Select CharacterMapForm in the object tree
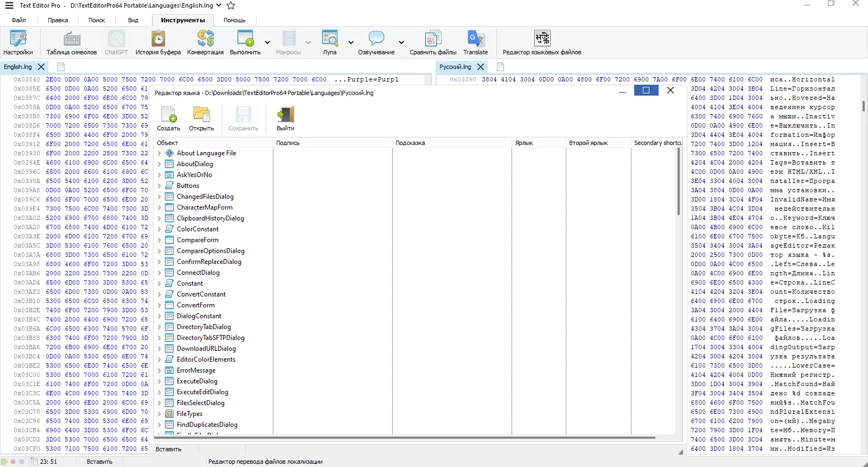Screen dimensions: 868x467 (x=205, y=207)
